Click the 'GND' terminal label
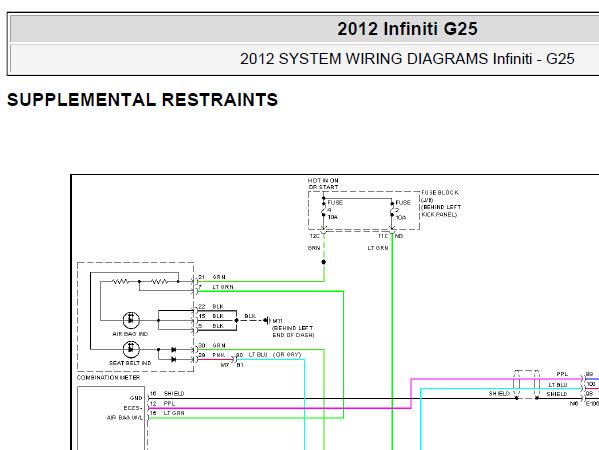The width and height of the screenshot is (599, 450). (136, 398)
